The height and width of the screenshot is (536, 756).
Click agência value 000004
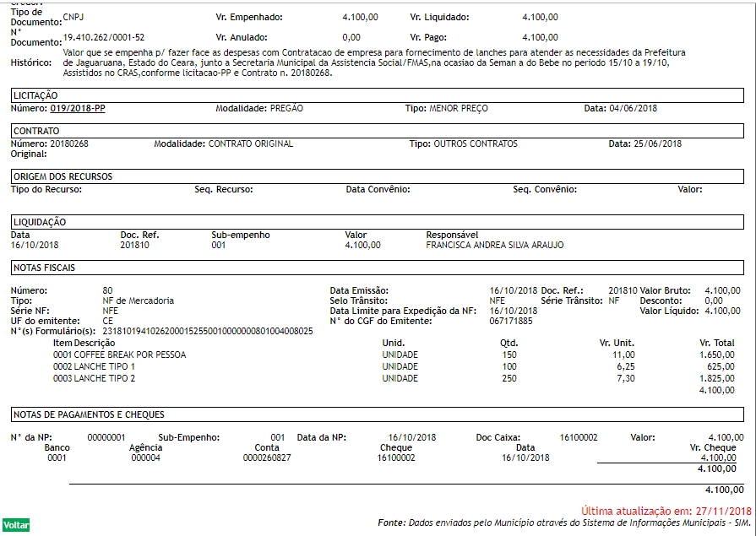click(145, 457)
